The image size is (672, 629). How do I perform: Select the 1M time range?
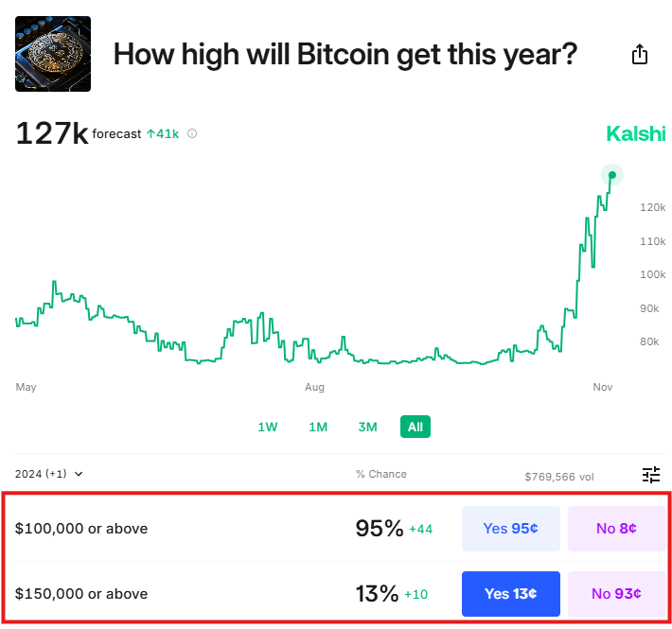[318, 428]
